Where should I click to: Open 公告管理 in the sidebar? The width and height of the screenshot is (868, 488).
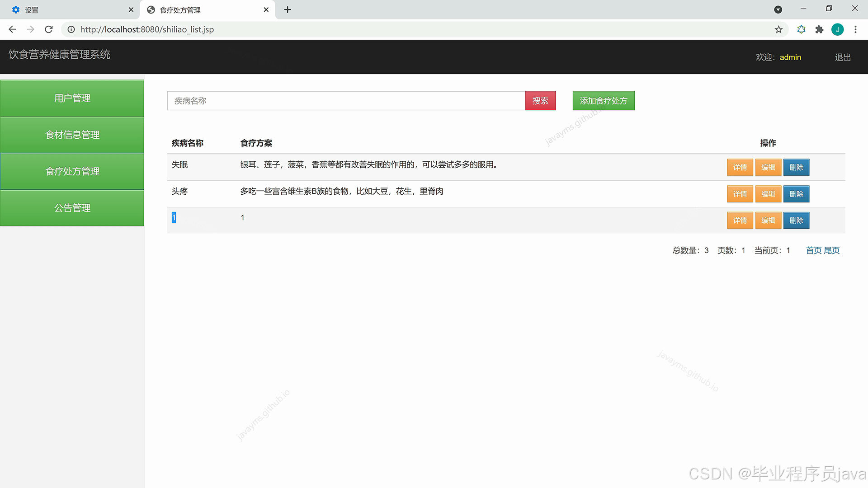72,208
